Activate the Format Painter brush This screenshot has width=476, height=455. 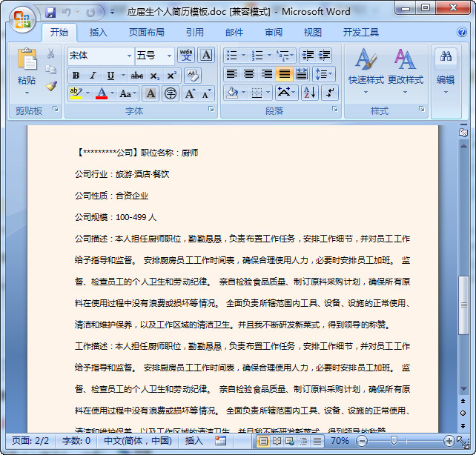click(51, 86)
